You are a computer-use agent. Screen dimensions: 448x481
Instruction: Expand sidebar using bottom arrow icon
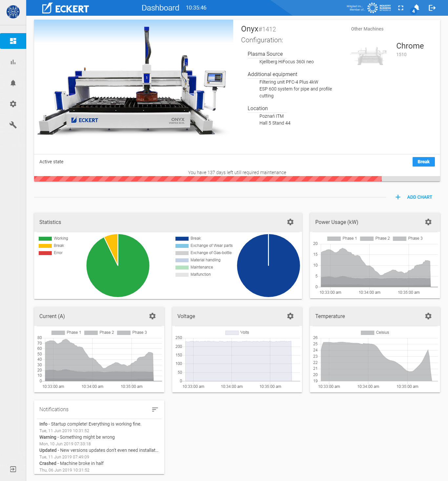[x=13, y=469]
